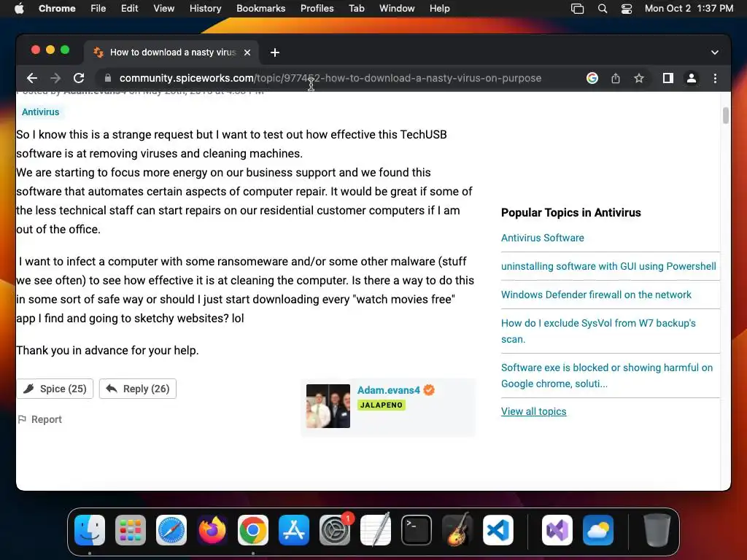Viewport: 747px width, 560px height.
Task: Open Visual Studio Code from the Dock
Action: coord(498,530)
